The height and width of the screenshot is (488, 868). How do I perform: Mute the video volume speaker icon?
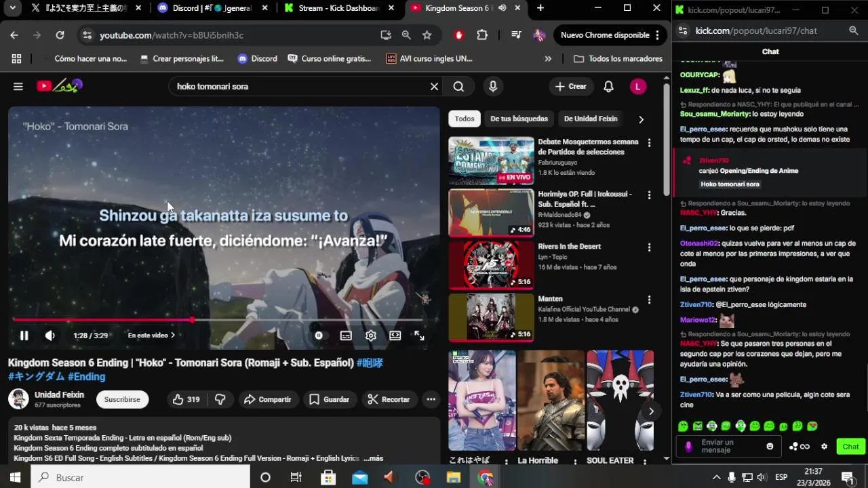[50, 335]
